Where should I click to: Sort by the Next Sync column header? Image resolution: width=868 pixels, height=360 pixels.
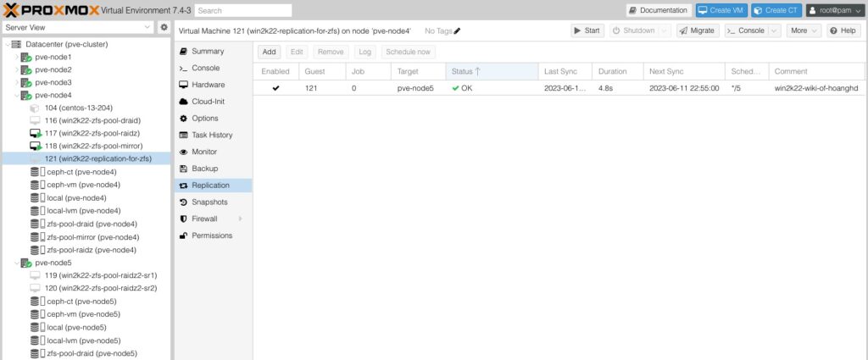point(684,71)
